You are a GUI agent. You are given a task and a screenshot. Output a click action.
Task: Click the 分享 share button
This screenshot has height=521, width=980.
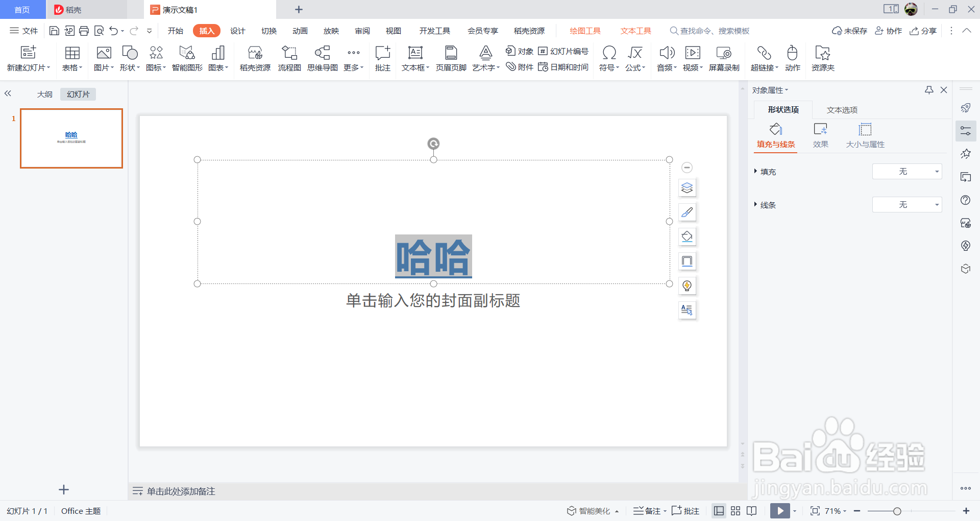click(x=923, y=31)
